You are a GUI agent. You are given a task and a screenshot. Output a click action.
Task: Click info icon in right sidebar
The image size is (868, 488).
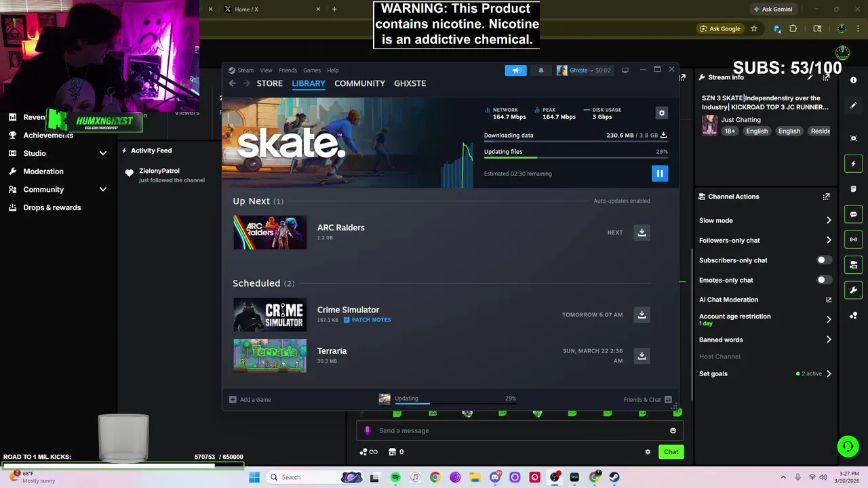point(854,80)
